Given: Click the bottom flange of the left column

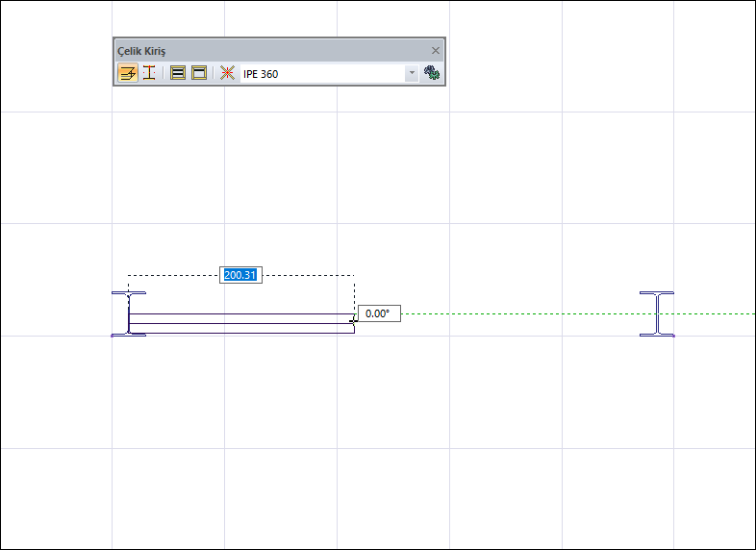Looking at the screenshot, I should tap(128, 335).
